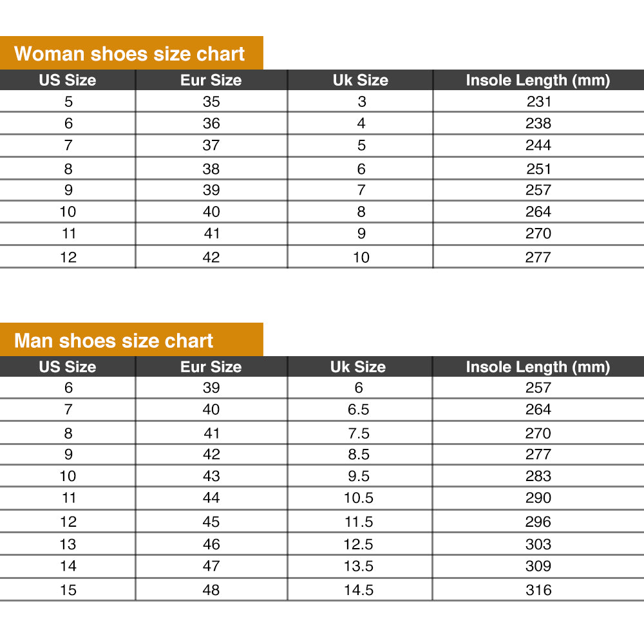Select man Eur size 47 cell
The height and width of the screenshot is (644, 644).
point(211,566)
